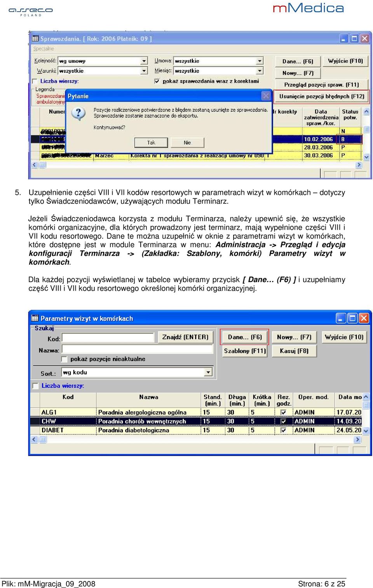Click Nowy... (F7) in Parametry wizyt window
Screen dimensions: 373x588
click(294, 337)
